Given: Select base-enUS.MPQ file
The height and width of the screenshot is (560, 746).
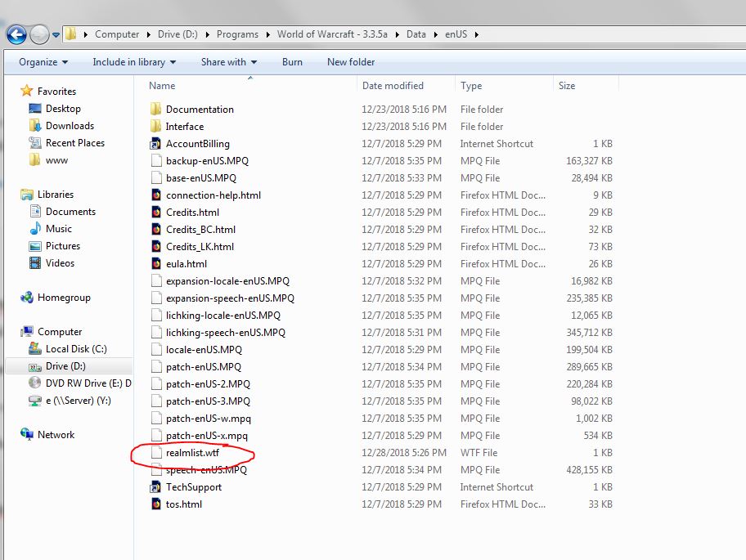Looking at the screenshot, I should [x=200, y=177].
